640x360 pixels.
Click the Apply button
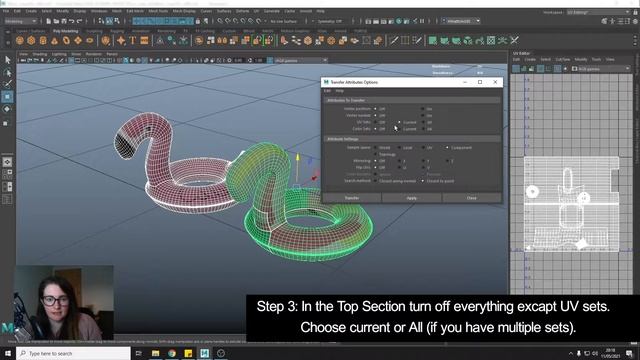coord(411,198)
